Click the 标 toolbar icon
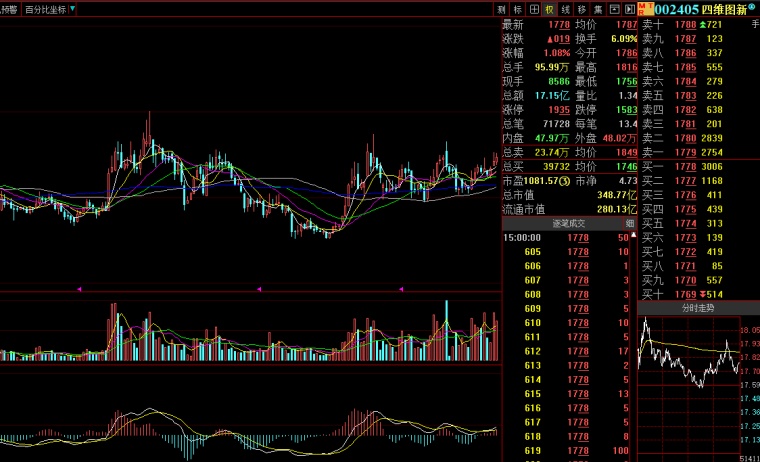 [518, 9]
